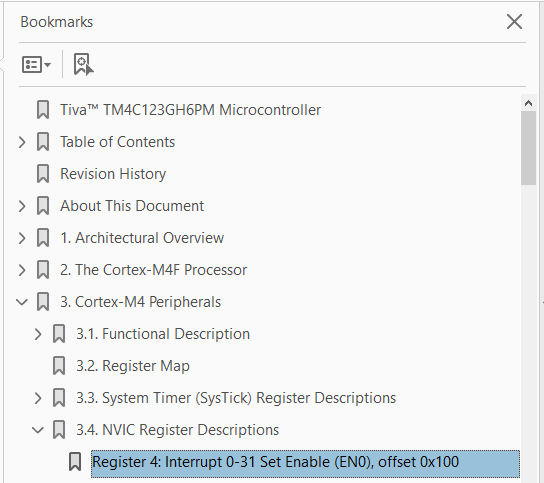Click bookmark icon next to Revision History
Image resolution: width=544 pixels, height=483 pixels.
tap(43, 174)
